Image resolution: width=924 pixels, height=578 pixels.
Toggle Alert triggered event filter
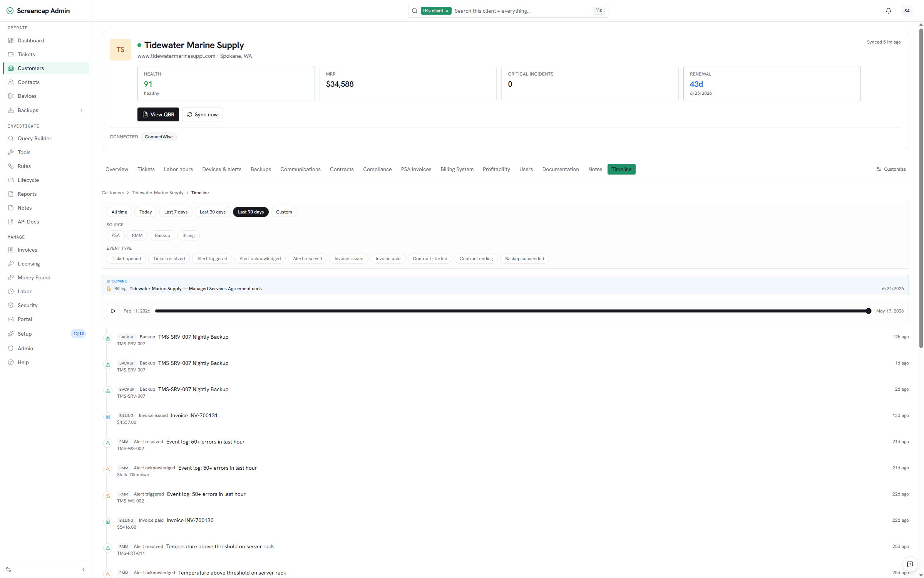pos(212,259)
